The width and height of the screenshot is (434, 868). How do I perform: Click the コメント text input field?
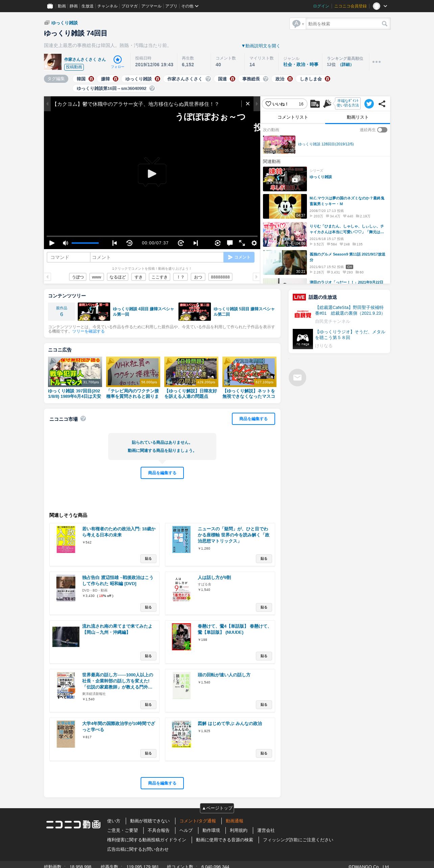coord(157,257)
